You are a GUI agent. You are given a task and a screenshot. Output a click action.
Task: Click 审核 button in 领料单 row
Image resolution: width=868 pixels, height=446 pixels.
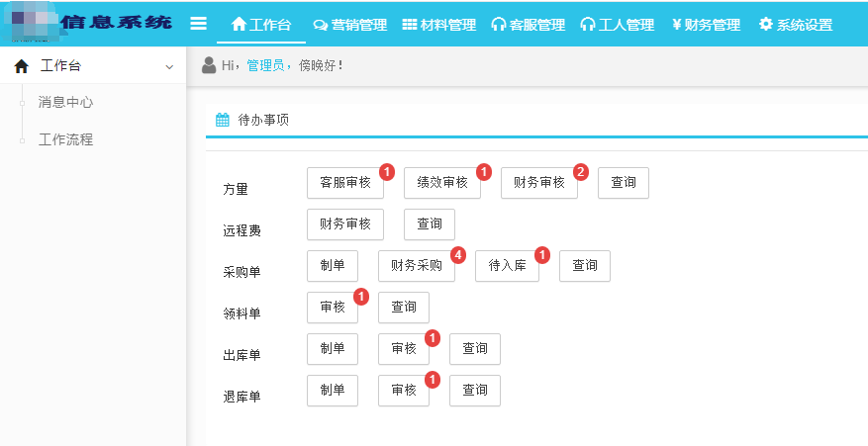pos(333,308)
